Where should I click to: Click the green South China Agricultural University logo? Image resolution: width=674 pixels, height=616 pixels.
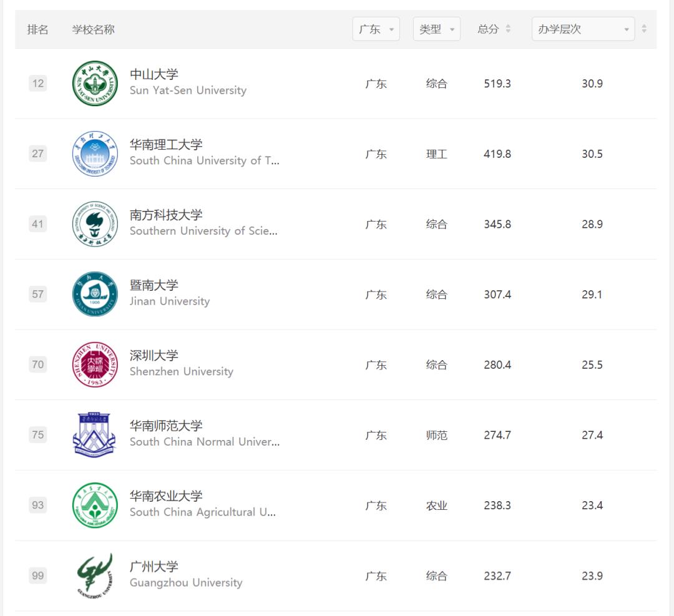(x=94, y=505)
